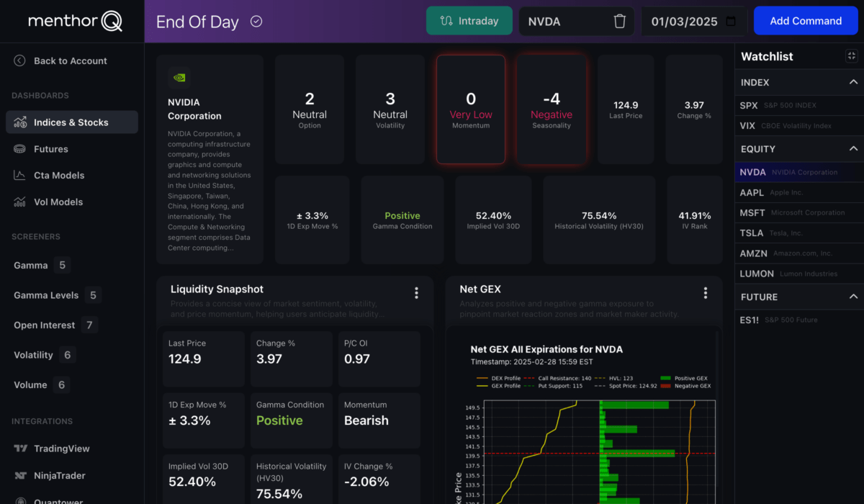Click the 41.91% IV Rank card
The image size is (864, 504).
(695, 220)
